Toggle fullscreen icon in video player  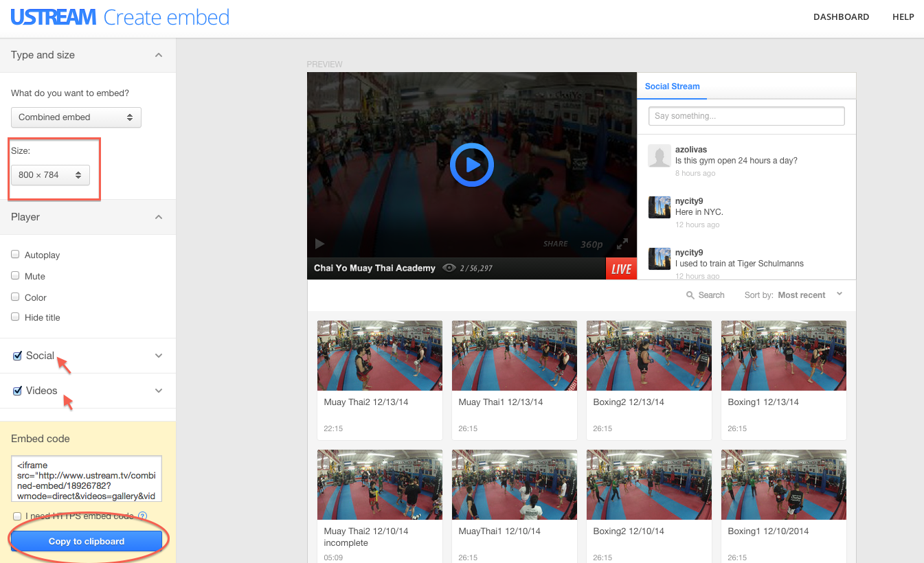click(x=622, y=244)
